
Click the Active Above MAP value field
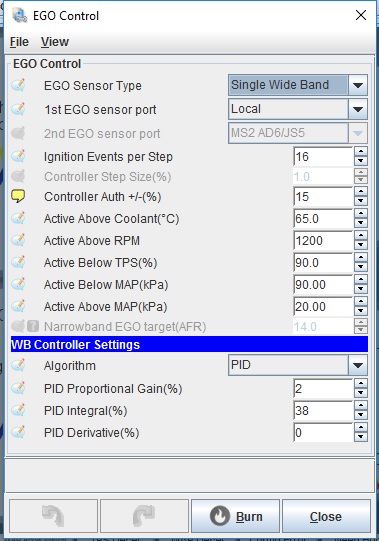pos(323,306)
